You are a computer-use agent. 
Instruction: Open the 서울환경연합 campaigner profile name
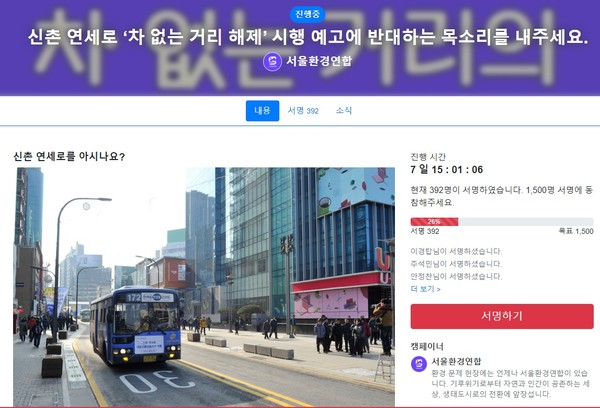point(456,361)
